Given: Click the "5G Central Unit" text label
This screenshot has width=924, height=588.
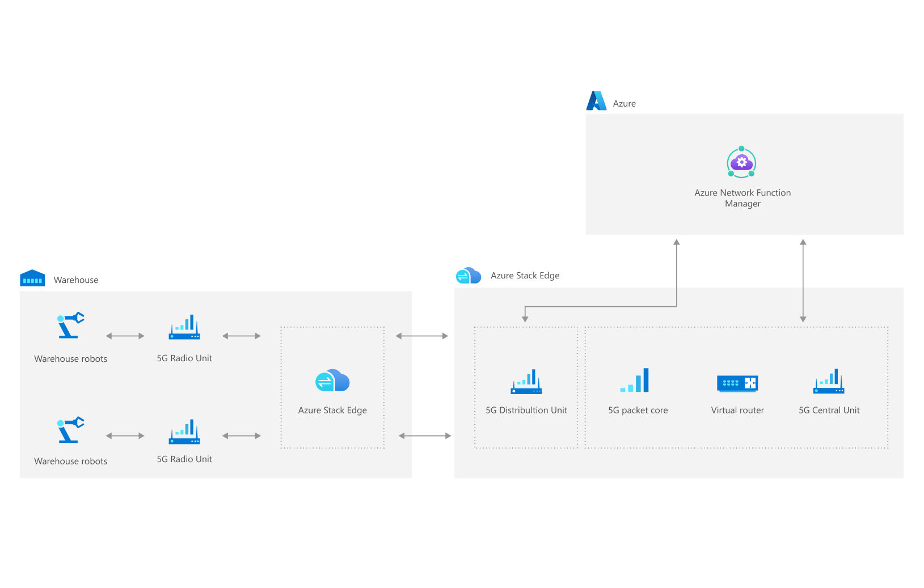Looking at the screenshot, I should pyautogui.click(x=829, y=410).
